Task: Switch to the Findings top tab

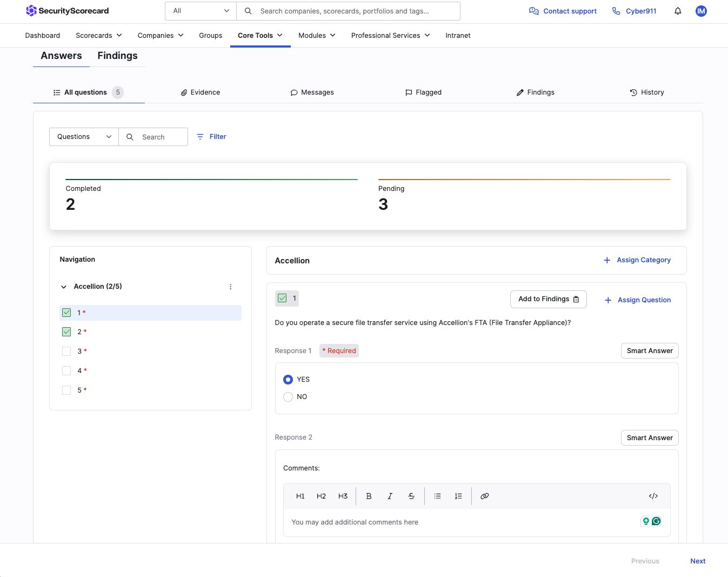Action: tap(117, 56)
